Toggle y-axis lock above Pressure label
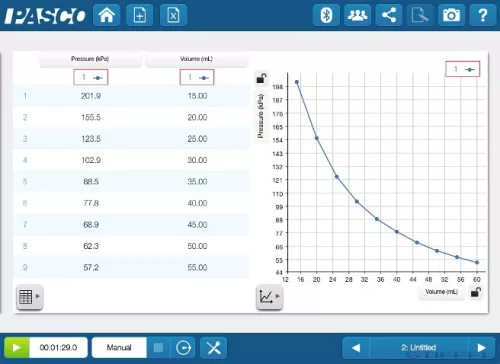The height and width of the screenshot is (364, 500). (x=261, y=79)
